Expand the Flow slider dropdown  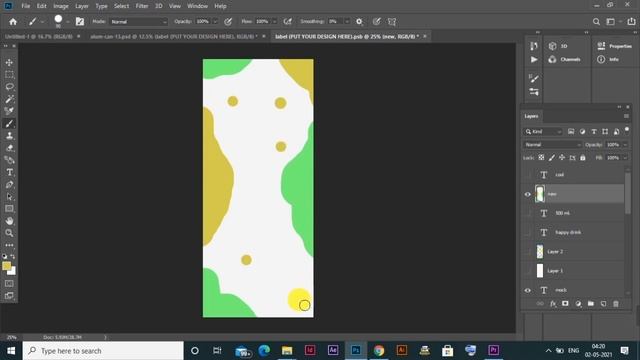(x=274, y=22)
